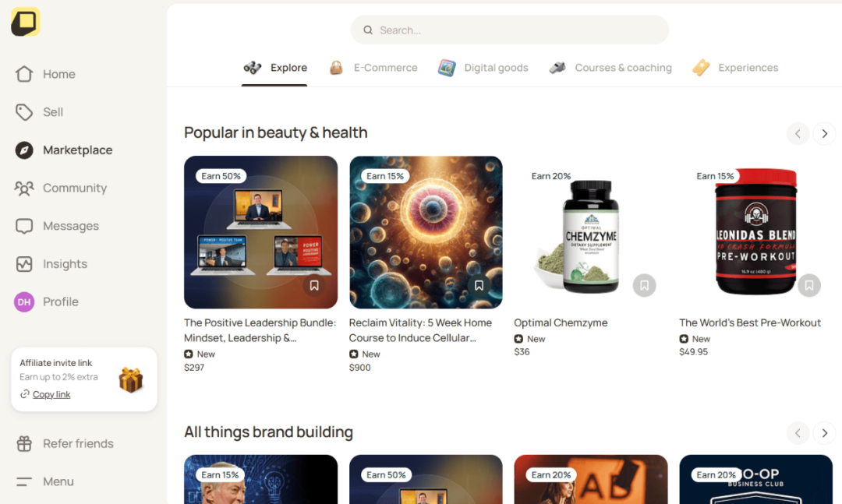
Task: Expand the bottom Menu item
Action: [45, 481]
